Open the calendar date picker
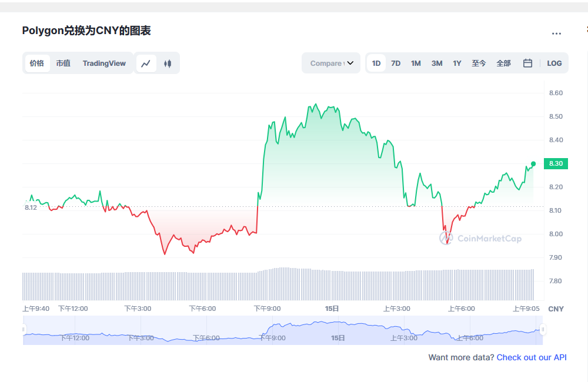 click(x=527, y=63)
